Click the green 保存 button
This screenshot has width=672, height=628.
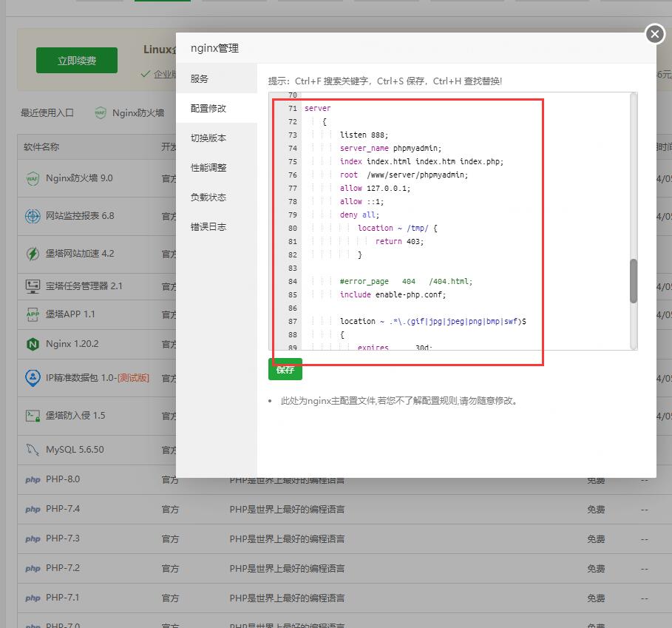click(285, 369)
